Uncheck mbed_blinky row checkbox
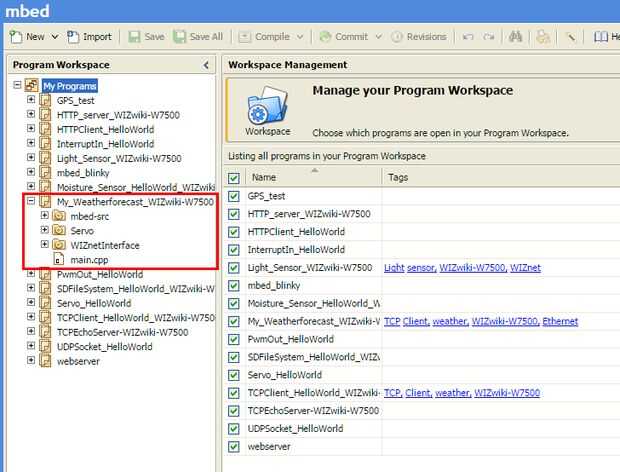Image resolution: width=620 pixels, height=472 pixels. [x=234, y=285]
